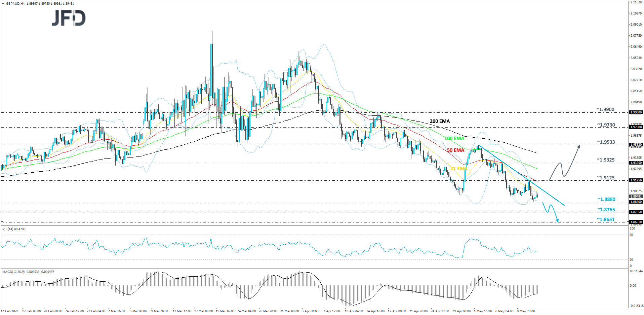The image size is (644, 315).
Task: Expand the GBPAUD,H4 symbol header dropdown
Action: coord(3,3)
